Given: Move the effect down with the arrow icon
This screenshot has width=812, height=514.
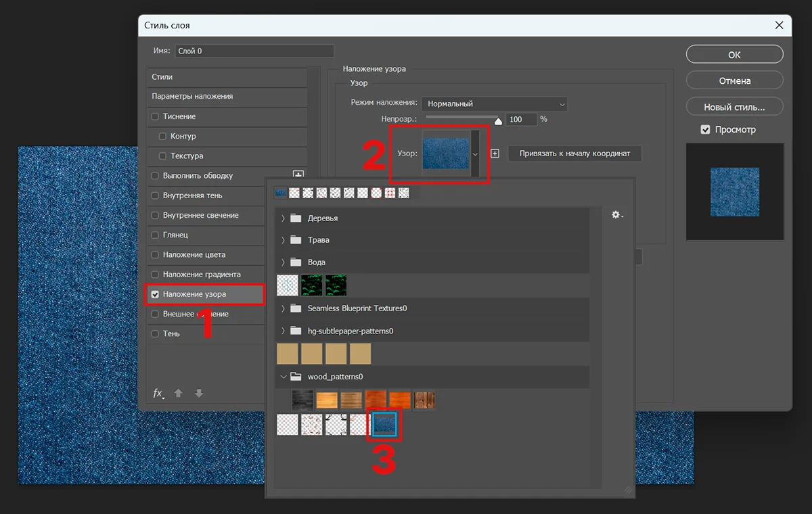Looking at the screenshot, I should coord(199,393).
